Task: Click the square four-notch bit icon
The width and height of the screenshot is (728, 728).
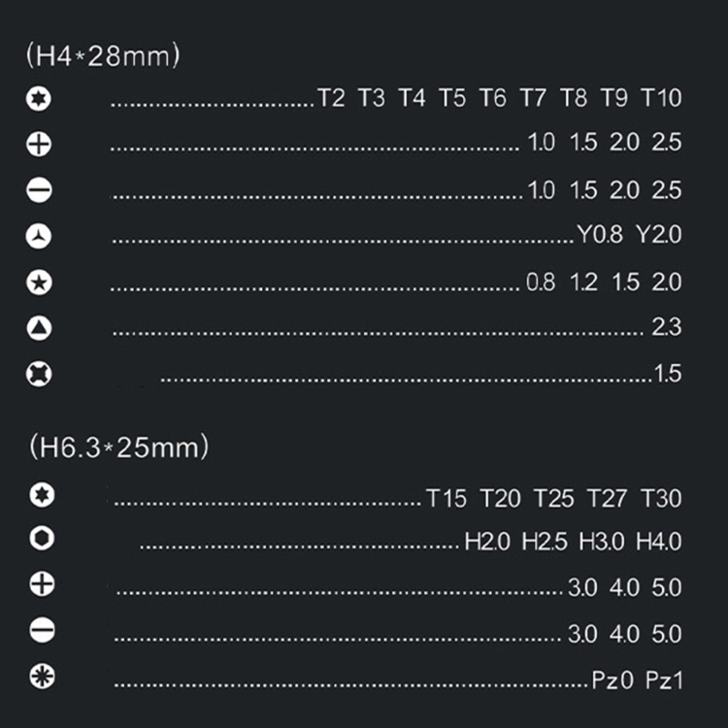Action: coord(39,375)
